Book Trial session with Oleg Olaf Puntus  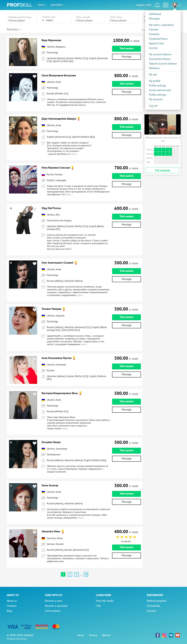pos(126,216)
